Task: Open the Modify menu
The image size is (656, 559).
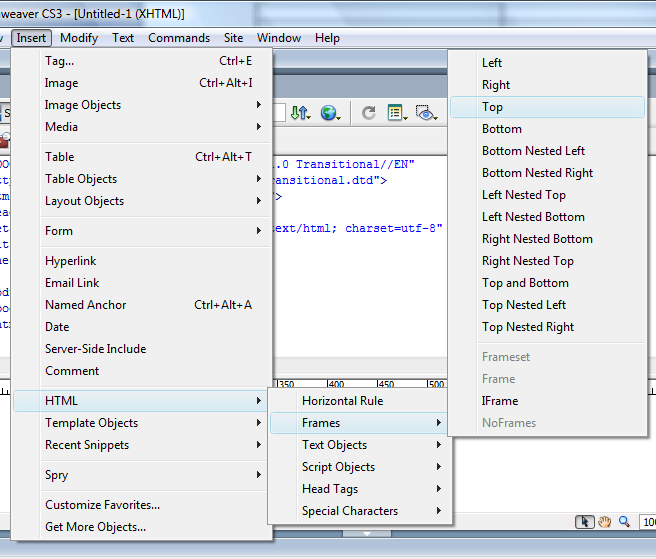Action: click(79, 38)
